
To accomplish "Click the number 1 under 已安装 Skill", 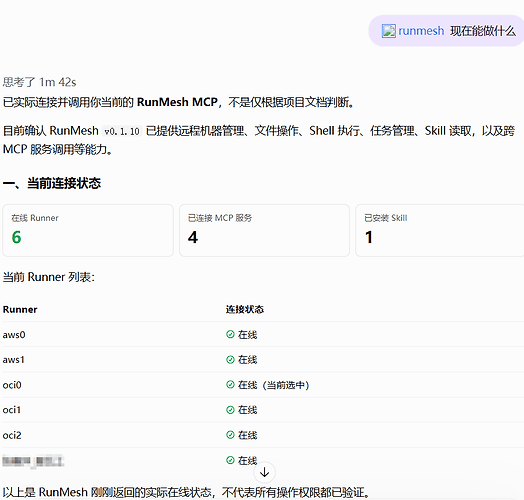I will click(x=369, y=237).
